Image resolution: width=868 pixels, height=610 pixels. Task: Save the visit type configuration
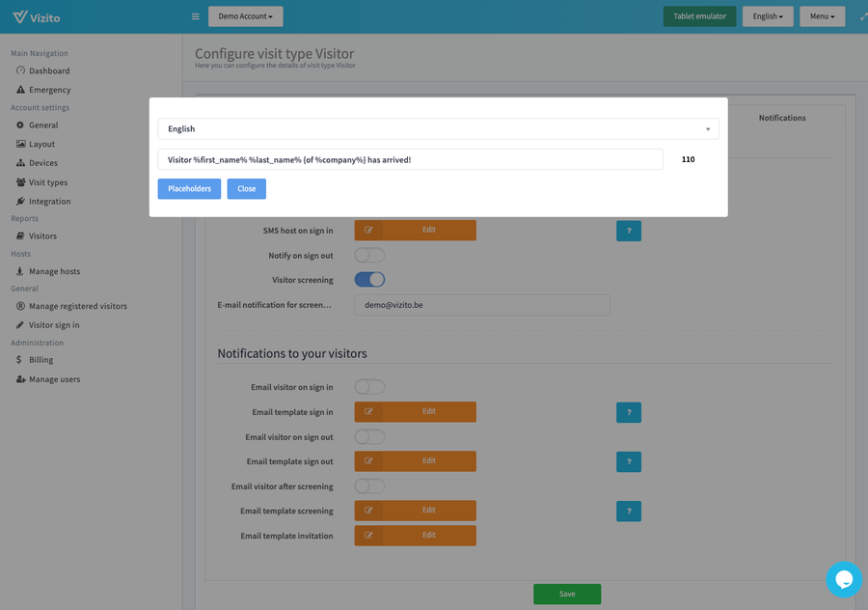pyautogui.click(x=567, y=594)
